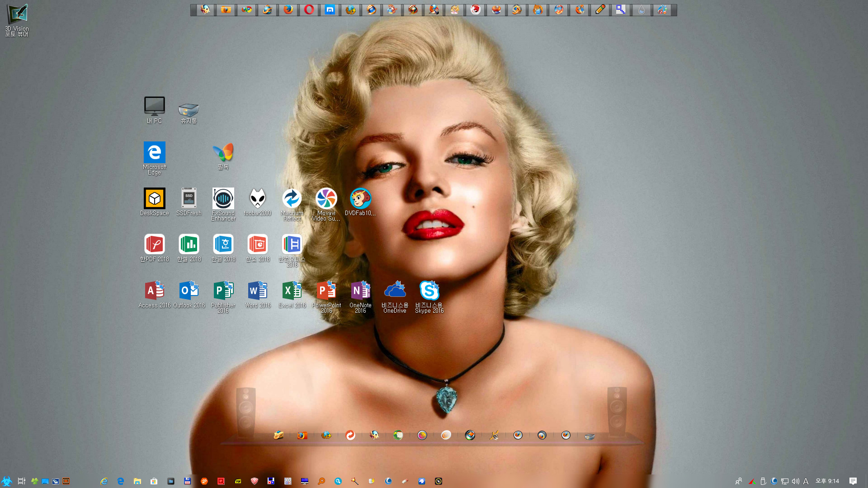
Task: Open Edge from the taskbar
Action: [x=121, y=481]
